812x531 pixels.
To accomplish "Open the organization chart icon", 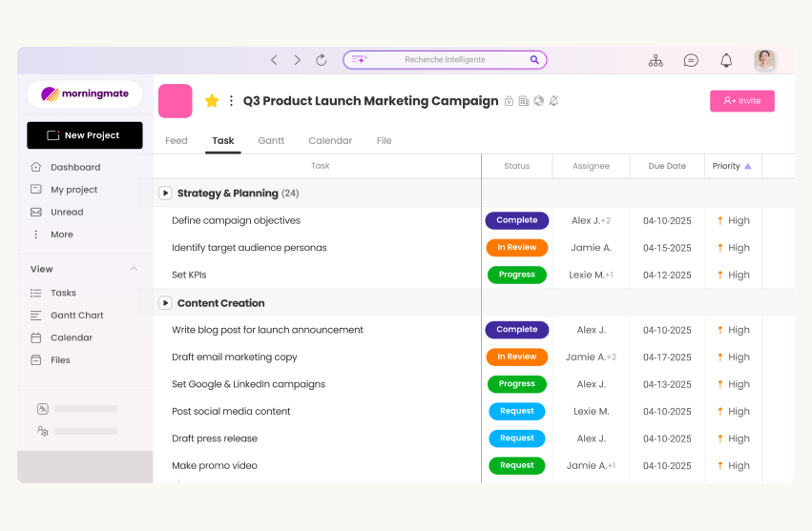I will pyautogui.click(x=656, y=61).
